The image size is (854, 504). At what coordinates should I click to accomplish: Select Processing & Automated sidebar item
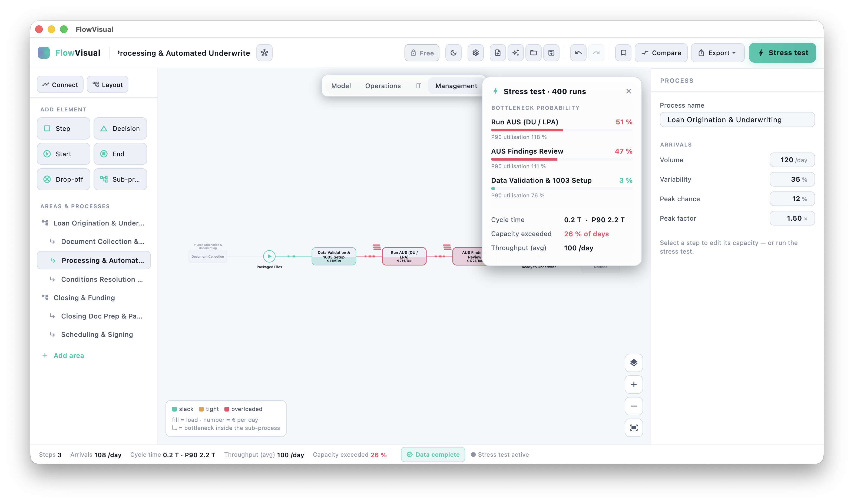93,260
